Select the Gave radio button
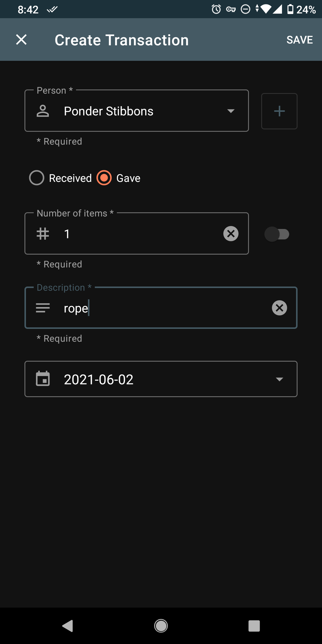Image resolution: width=322 pixels, height=644 pixels. pyautogui.click(x=104, y=178)
